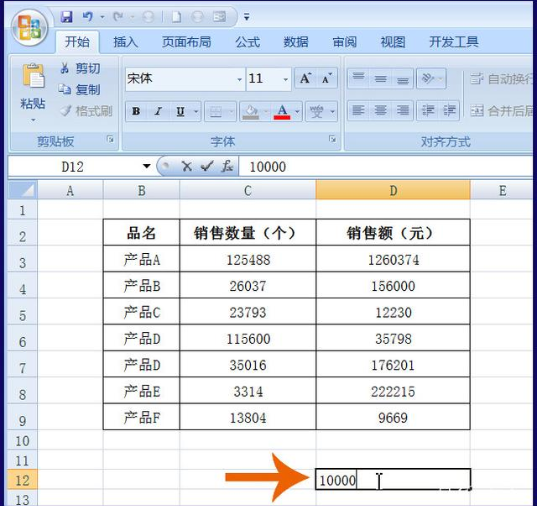Create a new blank document icon
This screenshot has height=506, width=537.
pyautogui.click(x=176, y=16)
